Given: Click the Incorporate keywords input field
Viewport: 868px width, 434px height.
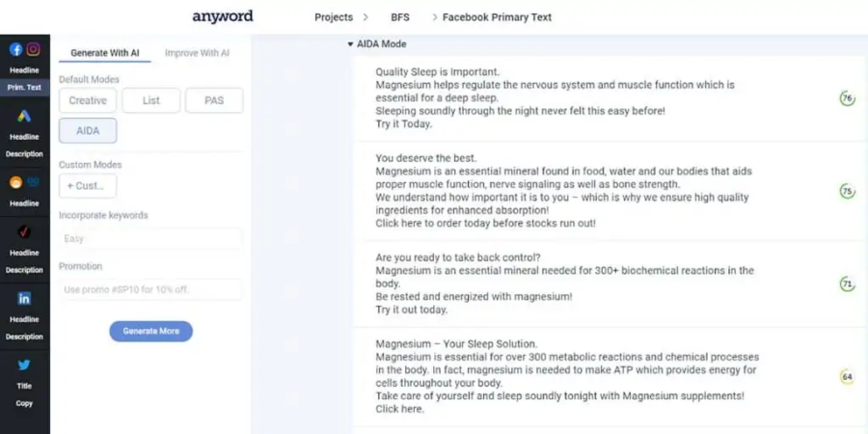Looking at the screenshot, I should pos(150,238).
